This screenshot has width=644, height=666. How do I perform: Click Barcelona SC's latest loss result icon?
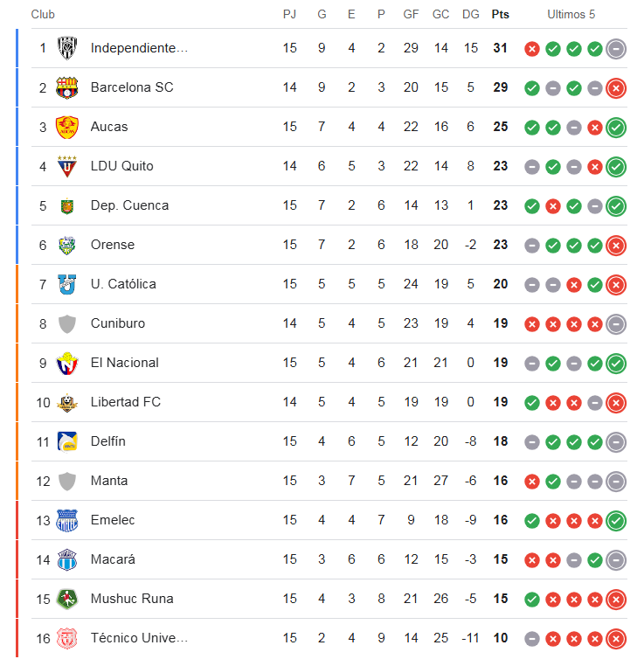pyautogui.click(x=616, y=88)
